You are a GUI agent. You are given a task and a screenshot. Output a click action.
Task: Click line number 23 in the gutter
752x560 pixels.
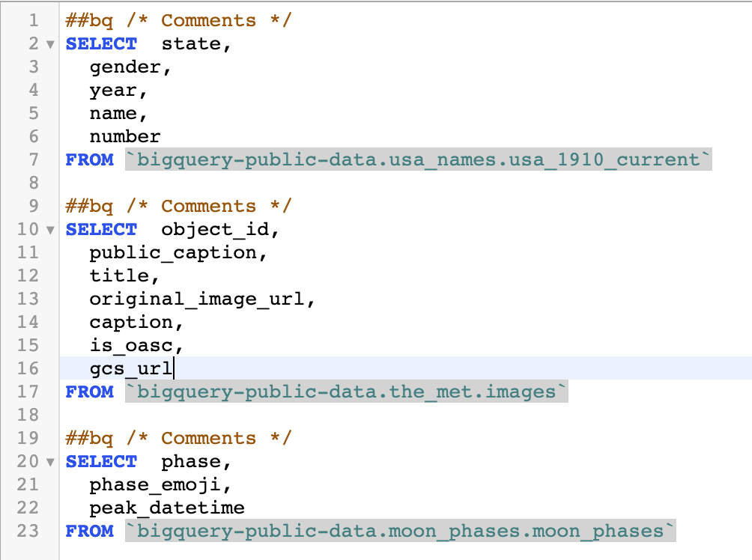(28, 531)
